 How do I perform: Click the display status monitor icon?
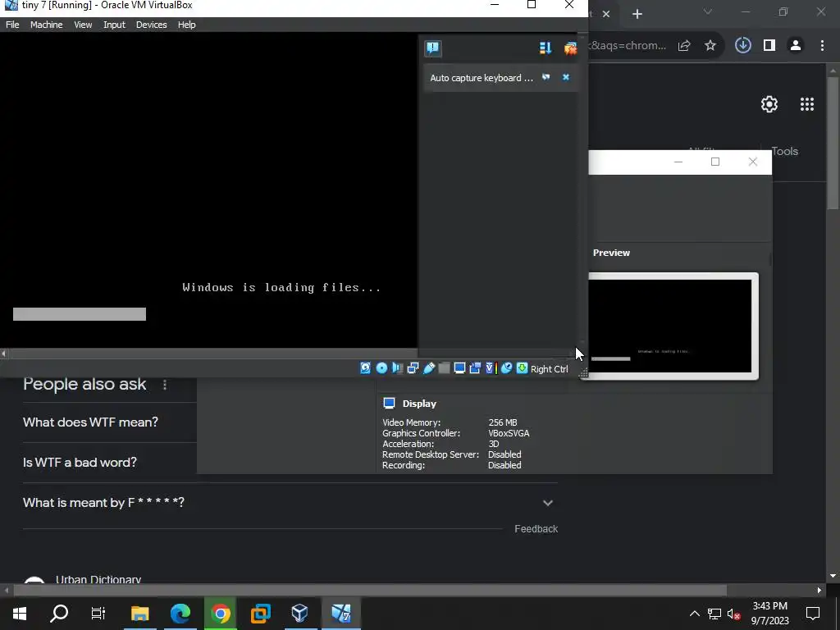coord(459,368)
